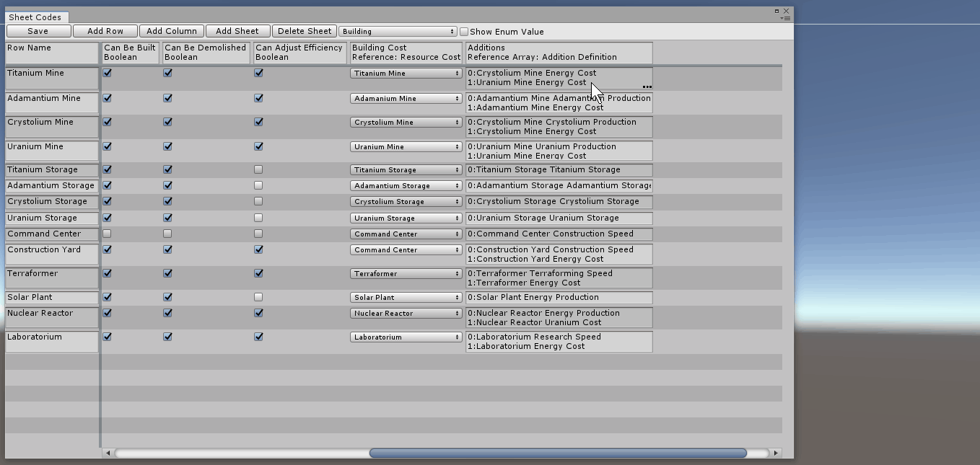Open the panel options menu icon
This screenshot has height=465, width=980.
786,18
